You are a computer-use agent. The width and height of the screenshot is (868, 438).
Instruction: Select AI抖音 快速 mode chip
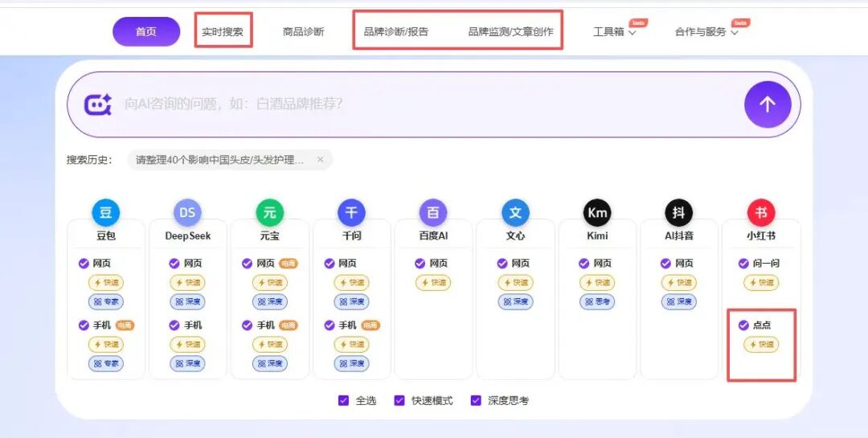[x=679, y=282]
